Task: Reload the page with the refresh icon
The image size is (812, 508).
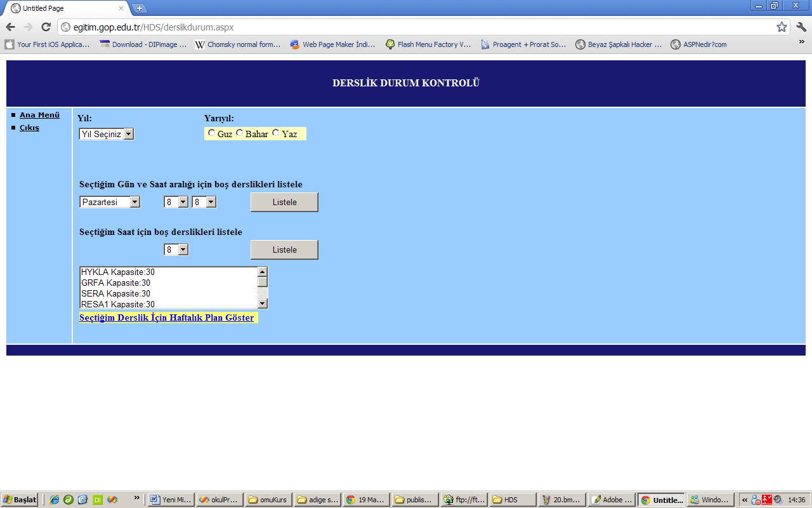Action: point(46,27)
